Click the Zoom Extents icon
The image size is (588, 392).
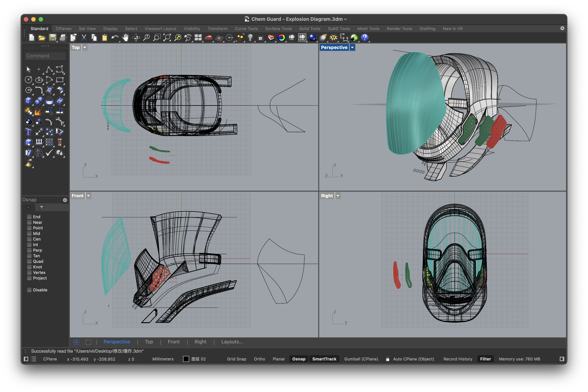[167, 38]
